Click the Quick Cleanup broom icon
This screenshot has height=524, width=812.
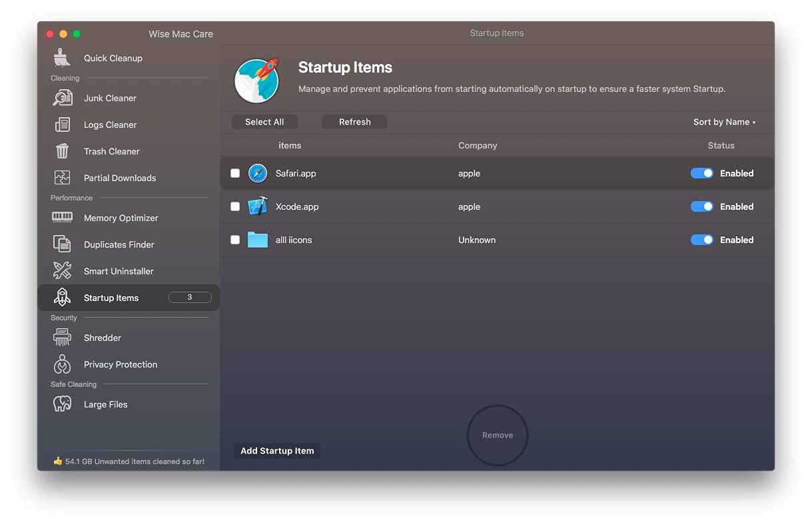click(62, 58)
